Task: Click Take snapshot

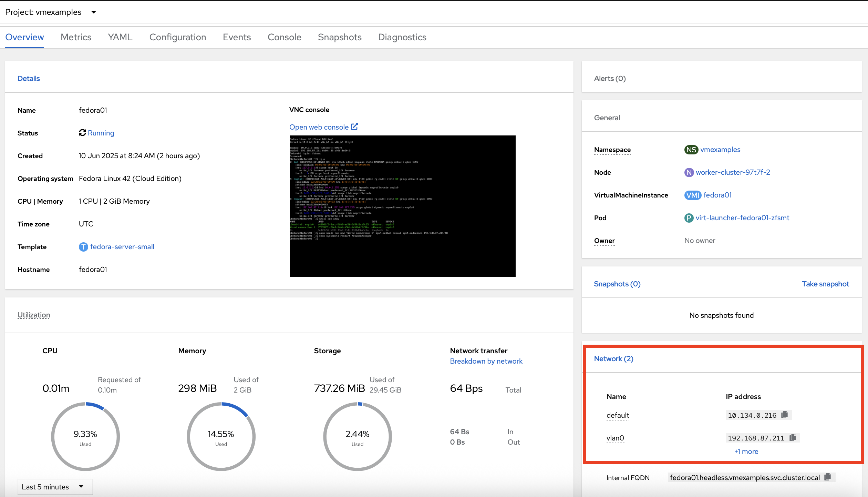Action: (x=825, y=284)
